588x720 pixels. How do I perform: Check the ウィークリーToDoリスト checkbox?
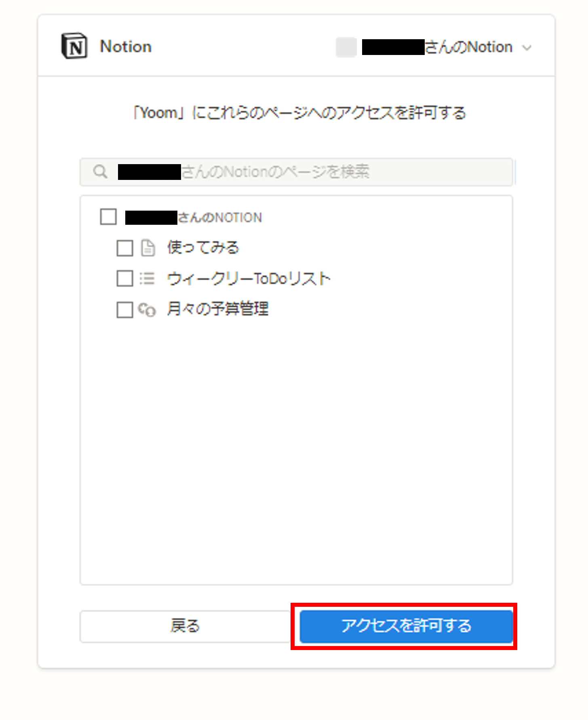tap(124, 279)
